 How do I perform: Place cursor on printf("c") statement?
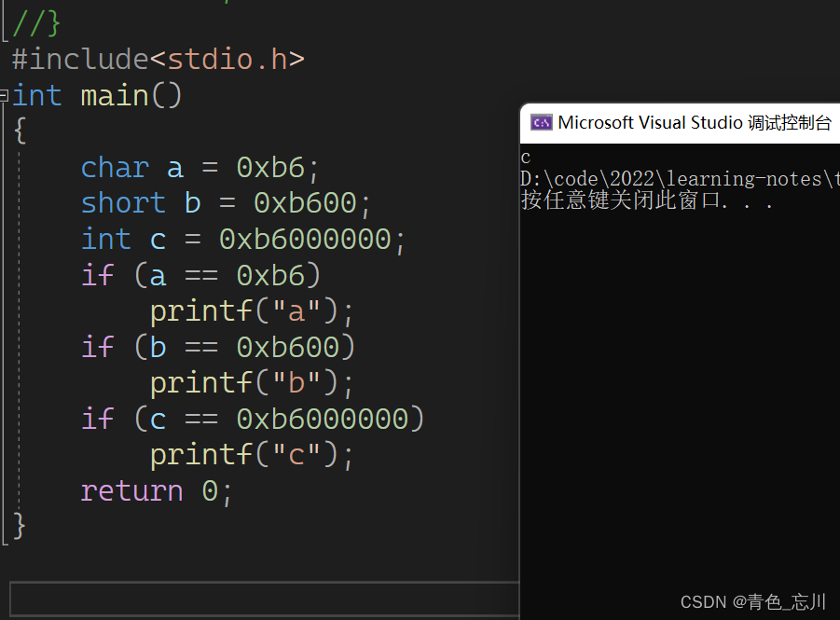tap(252, 455)
